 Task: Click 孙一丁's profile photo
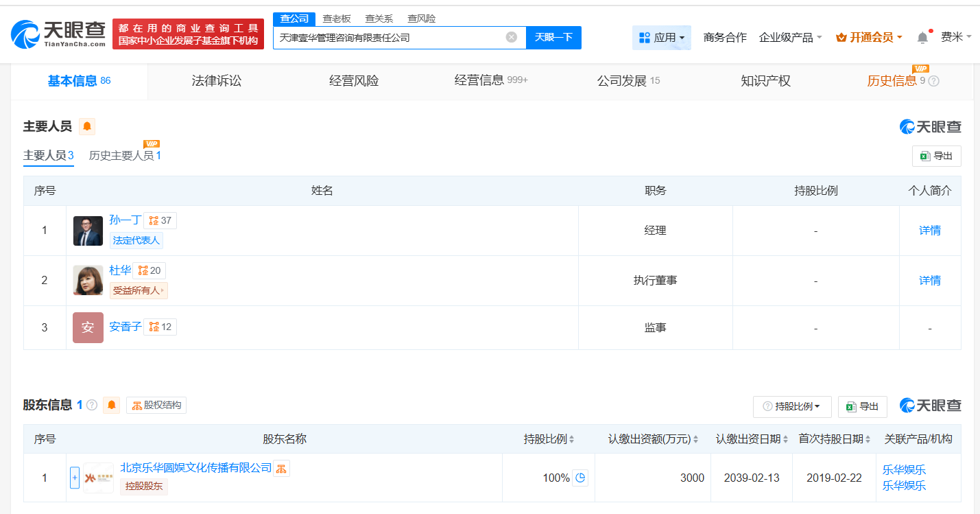(88, 231)
